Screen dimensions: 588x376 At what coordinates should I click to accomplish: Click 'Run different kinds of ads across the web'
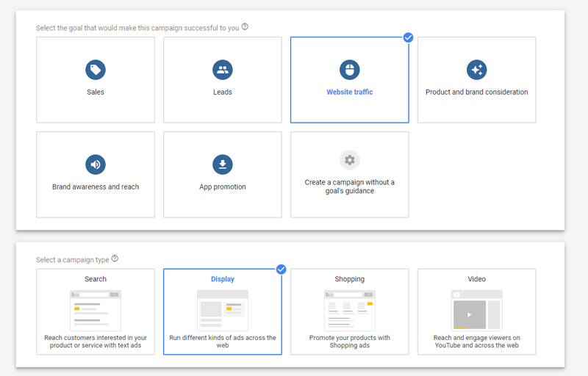tap(223, 341)
